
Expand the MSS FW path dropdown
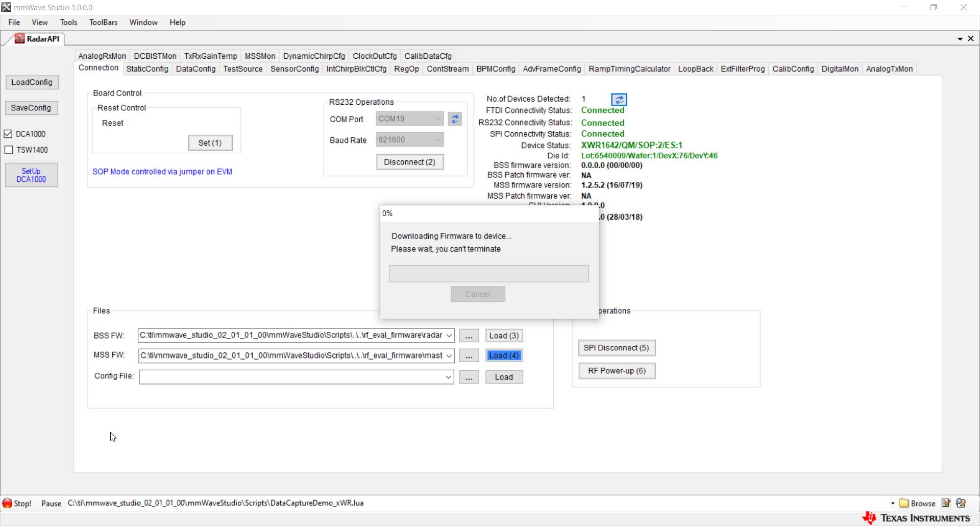449,355
